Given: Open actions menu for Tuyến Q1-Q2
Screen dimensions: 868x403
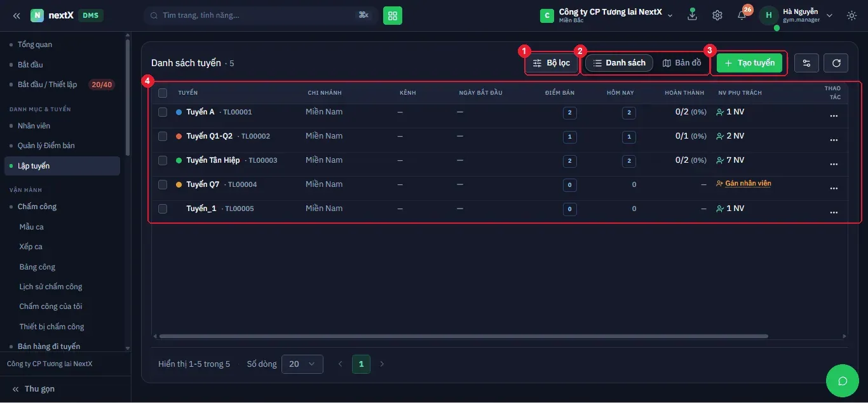Looking at the screenshot, I should coord(834,140).
